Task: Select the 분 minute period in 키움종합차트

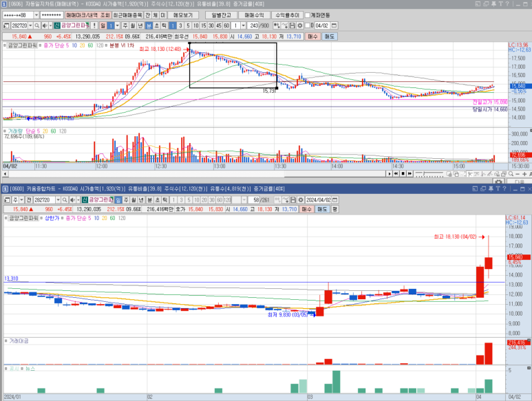Action: point(149,200)
